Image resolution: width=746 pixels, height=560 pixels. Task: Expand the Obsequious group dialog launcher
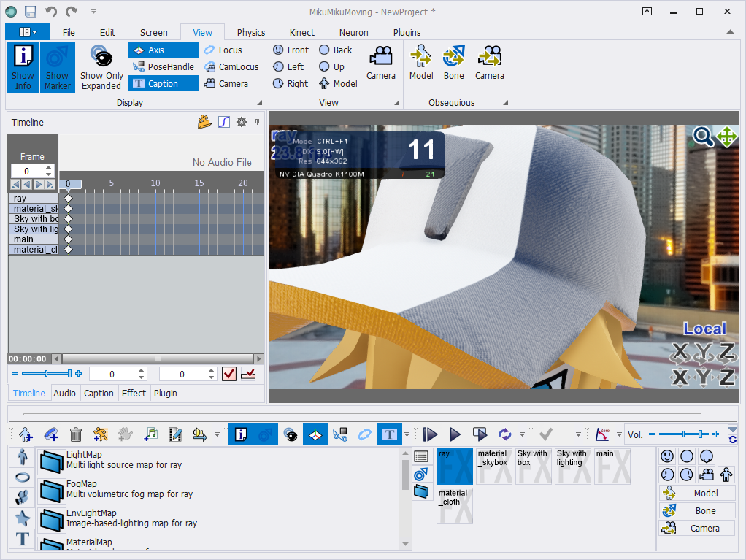[x=505, y=103]
